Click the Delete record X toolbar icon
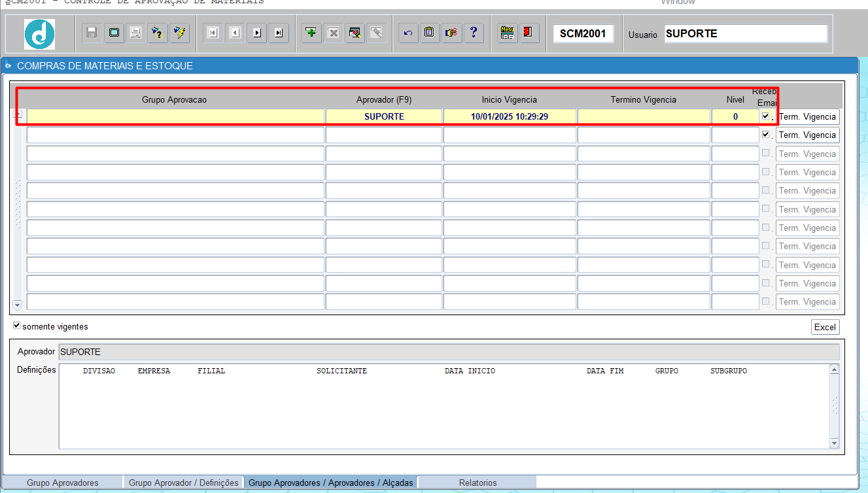Image resolution: width=868 pixels, height=493 pixels. [x=333, y=33]
